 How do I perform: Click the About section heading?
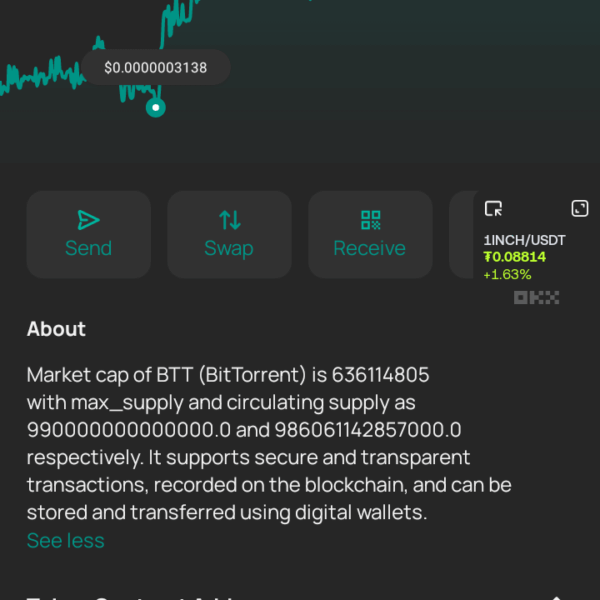pyautogui.click(x=56, y=329)
